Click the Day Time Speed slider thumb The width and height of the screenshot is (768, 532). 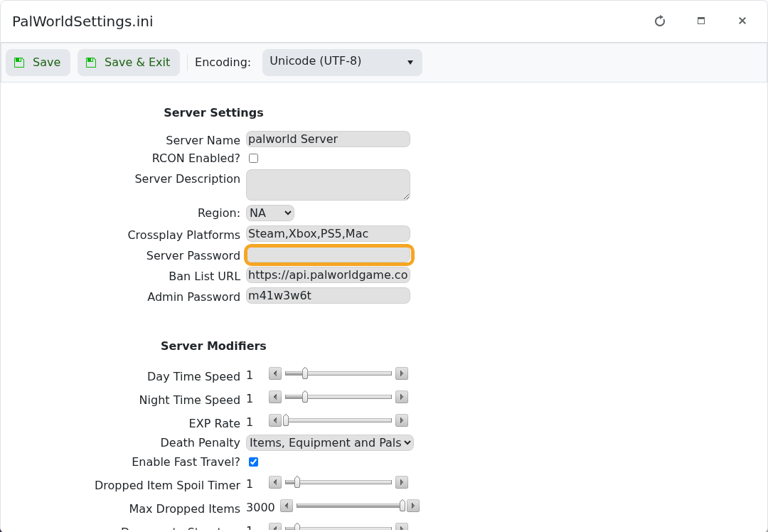tap(304, 374)
